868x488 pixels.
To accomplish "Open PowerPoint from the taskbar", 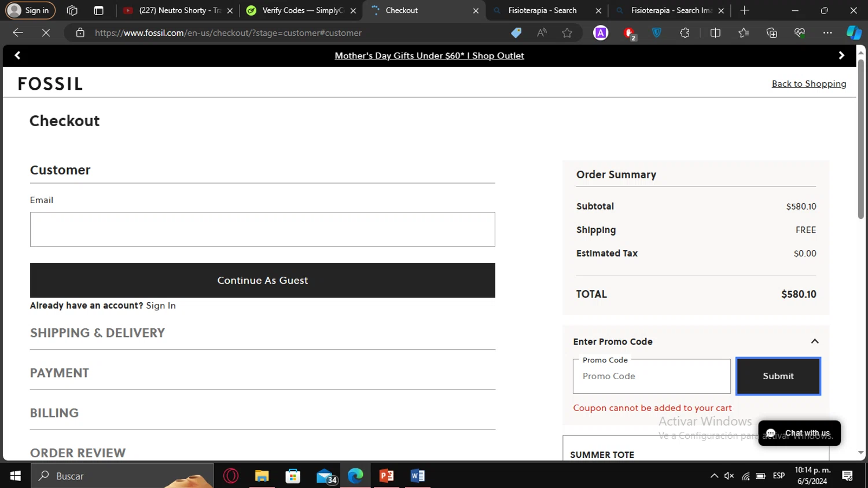I will [386, 476].
